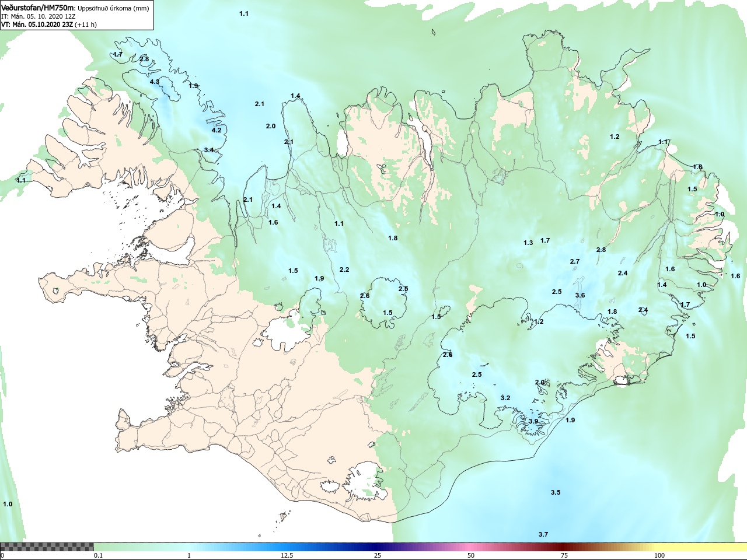The image size is (747, 560).
Task: Click the 1.0 value in lower-left ocean
Action: click(8, 504)
